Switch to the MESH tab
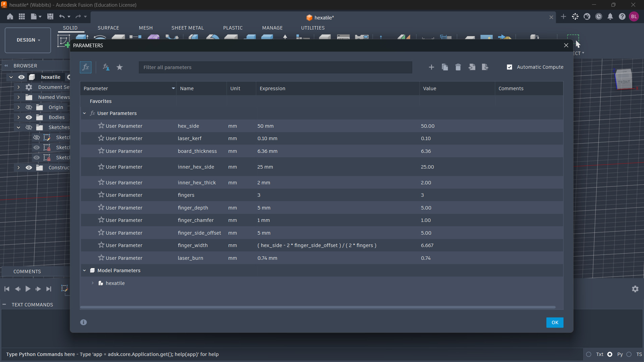Image resolution: width=644 pixels, height=362 pixels. point(146,28)
